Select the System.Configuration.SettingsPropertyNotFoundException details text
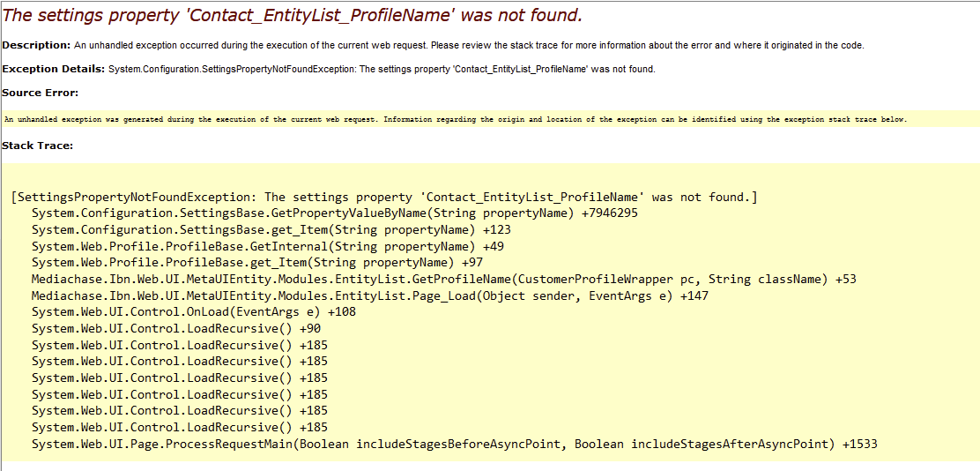The height and width of the screenshot is (471, 980). pos(382,69)
